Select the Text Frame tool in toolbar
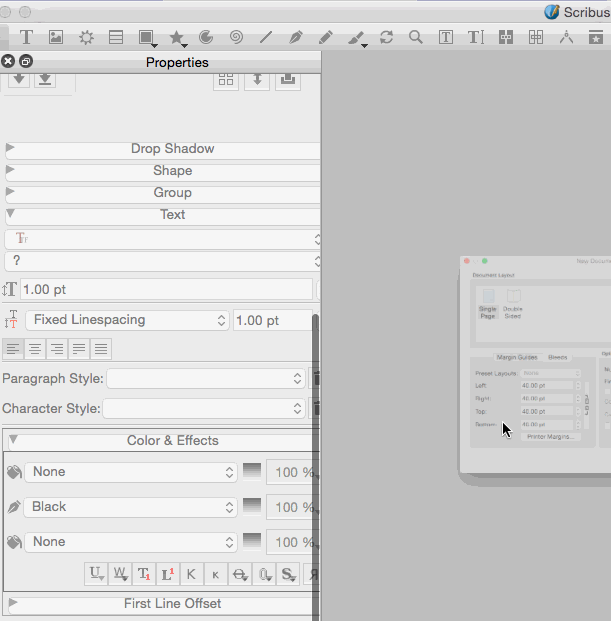Viewport: 611px width, 621px height. 27,38
